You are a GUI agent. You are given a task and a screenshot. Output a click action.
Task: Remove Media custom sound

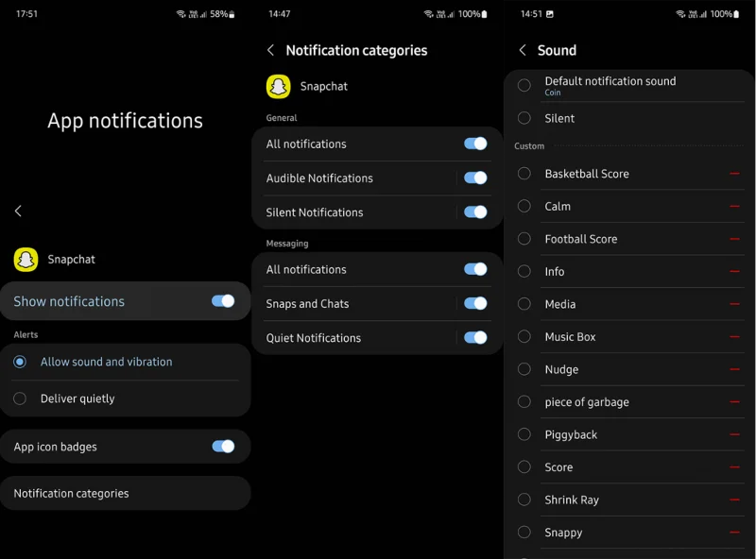[x=734, y=304]
